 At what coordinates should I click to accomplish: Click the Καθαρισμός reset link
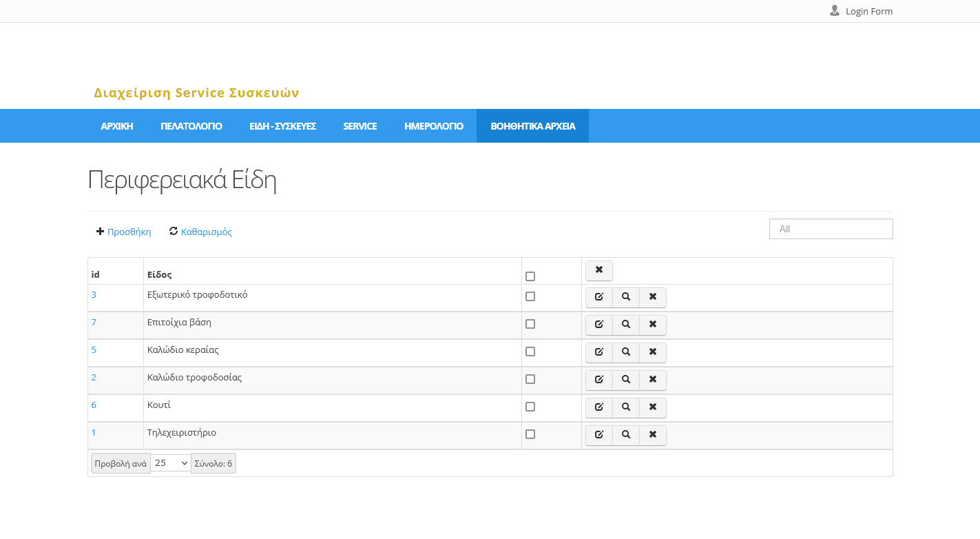click(x=206, y=232)
